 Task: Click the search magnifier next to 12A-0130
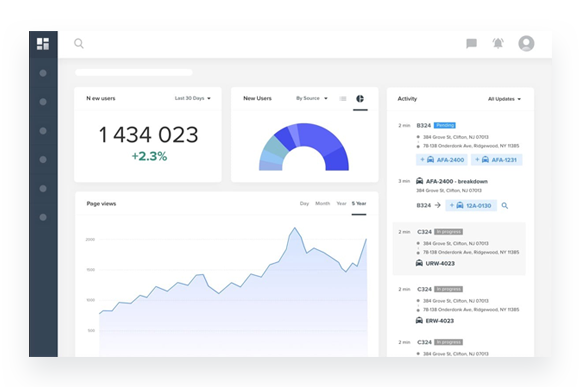coord(505,206)
